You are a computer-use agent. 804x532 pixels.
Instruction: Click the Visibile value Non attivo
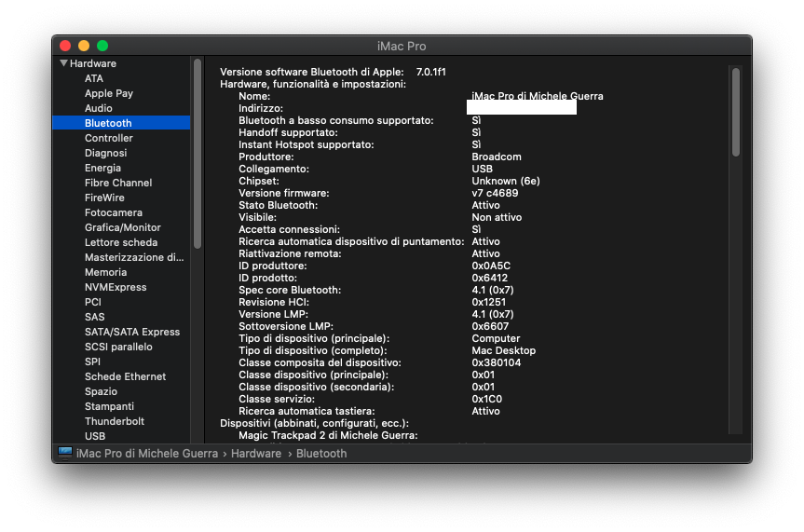tap(497, 217)
